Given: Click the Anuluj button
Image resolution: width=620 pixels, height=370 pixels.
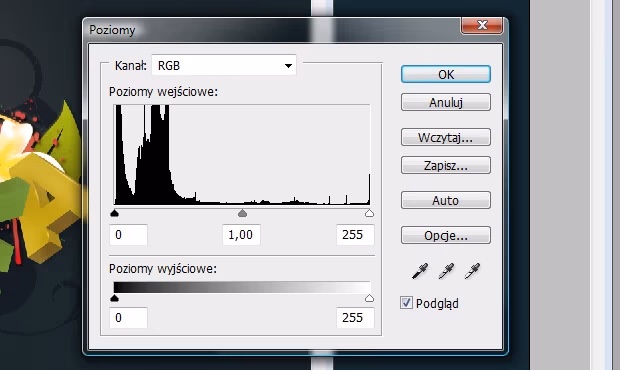Looking at the screenshot, I should [446, 102].
